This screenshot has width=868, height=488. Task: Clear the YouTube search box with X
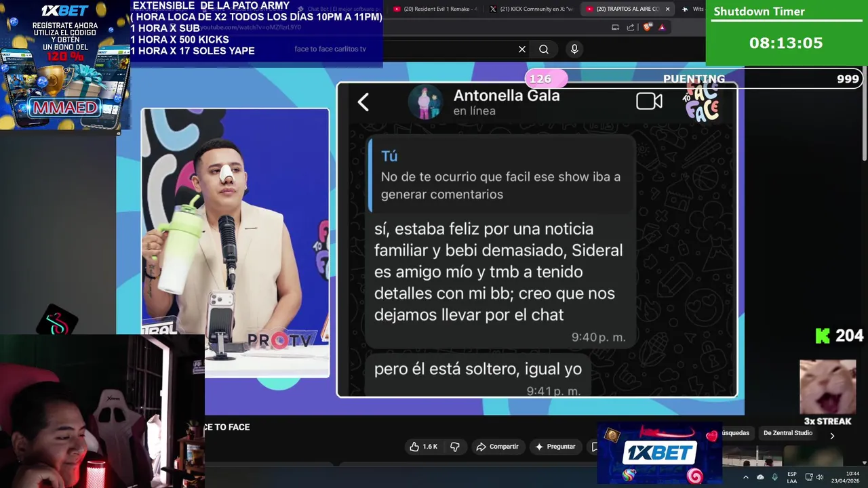coord(521,49)
